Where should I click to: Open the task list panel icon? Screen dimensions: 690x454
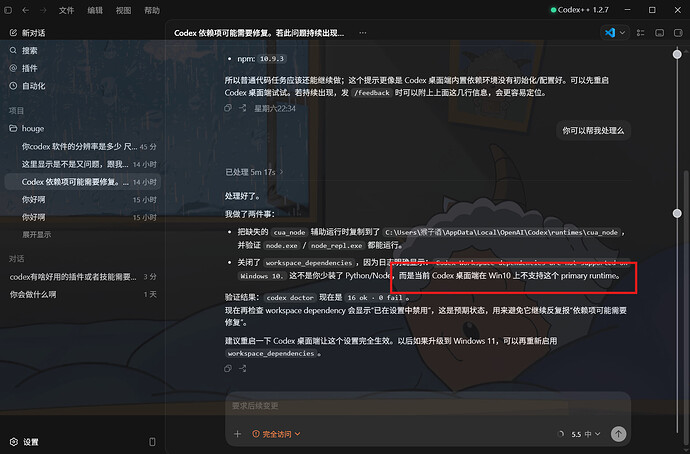click(641, 33)
